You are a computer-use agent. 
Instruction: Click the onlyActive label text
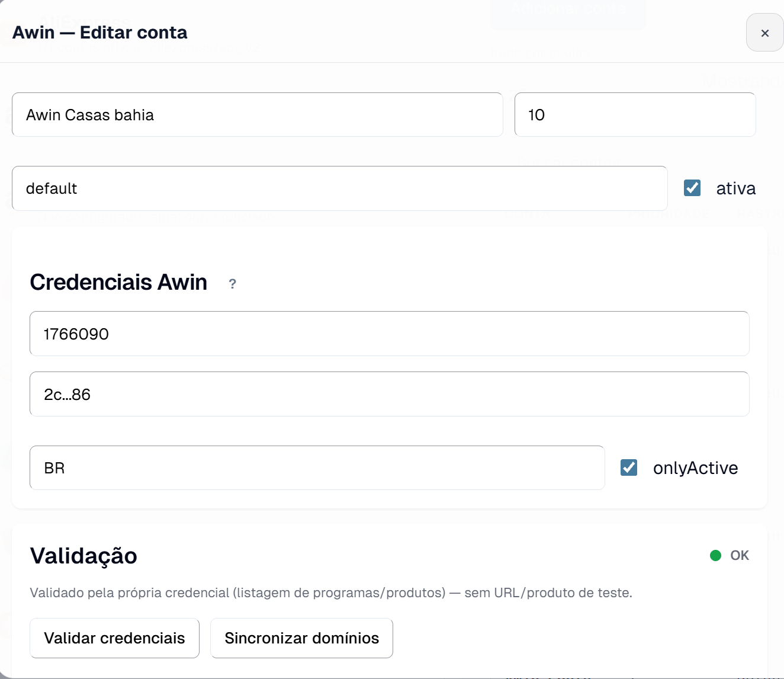pos(696,468)
